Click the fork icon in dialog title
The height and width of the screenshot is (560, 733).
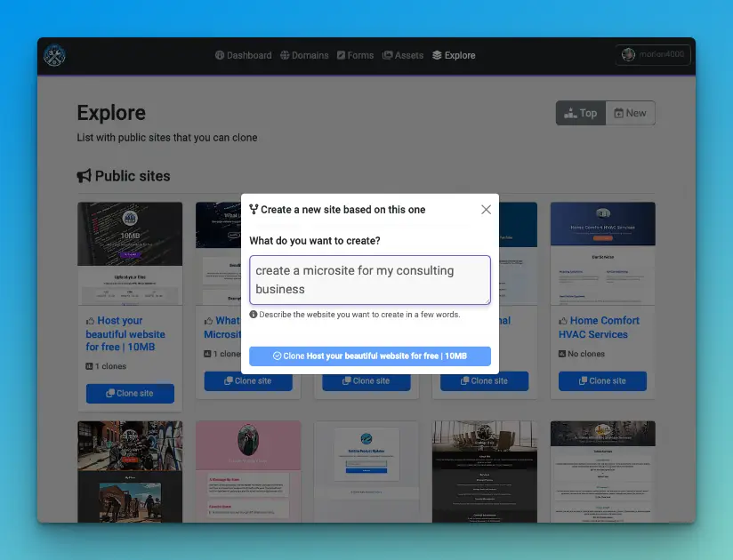point(254,210)
